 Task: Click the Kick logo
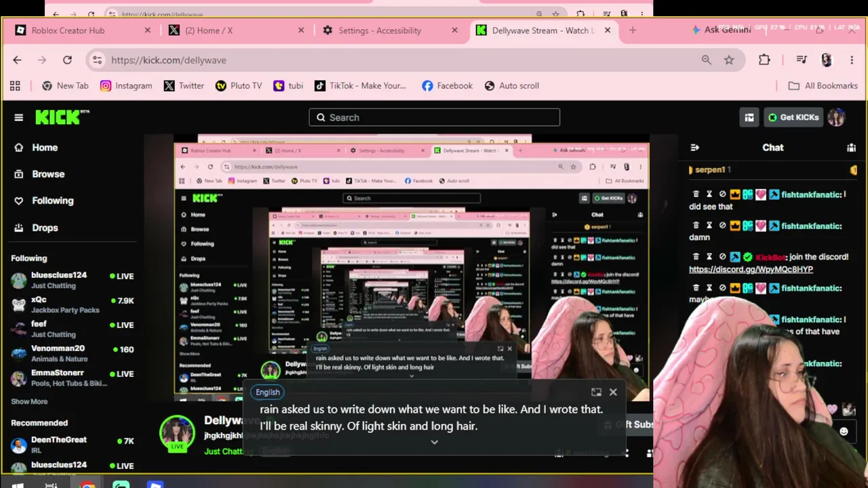pyautogui.click(x=62, y=117)
